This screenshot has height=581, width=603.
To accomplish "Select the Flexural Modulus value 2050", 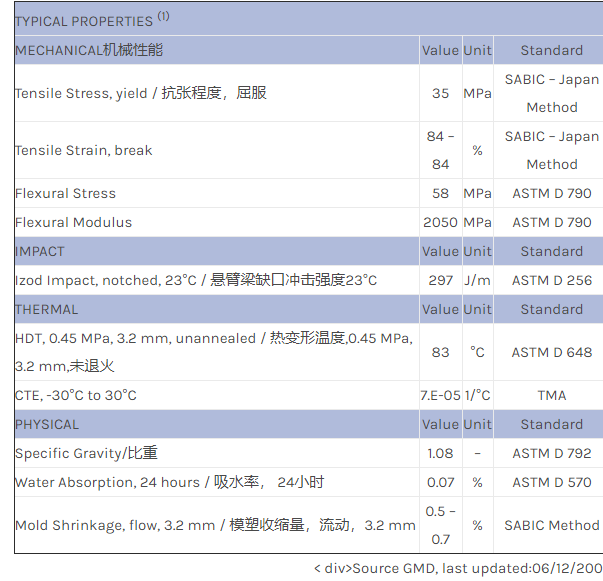I will [x=440, y=222].
